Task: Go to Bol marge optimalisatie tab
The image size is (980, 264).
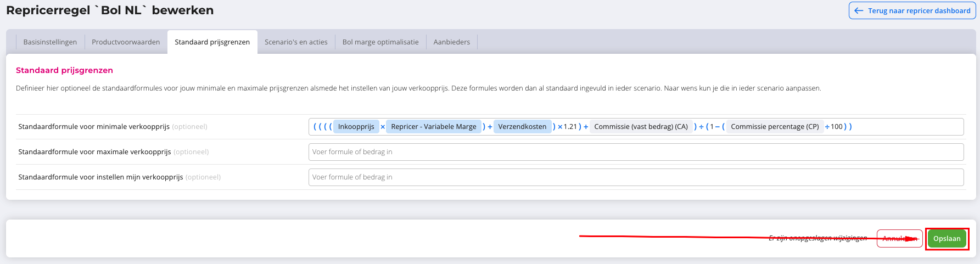Action: click(x=380, y=42)
